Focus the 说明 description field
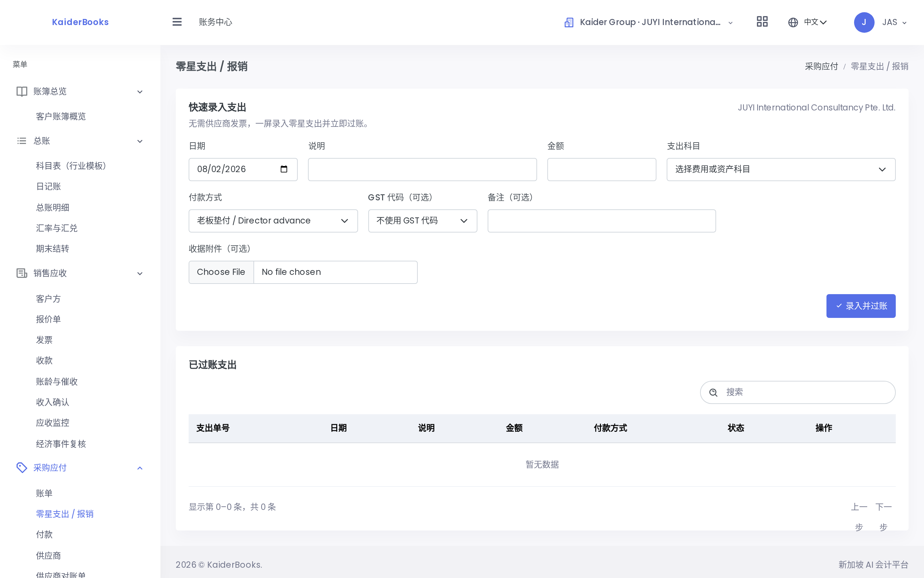924x578 pixels. click(422, 169)
